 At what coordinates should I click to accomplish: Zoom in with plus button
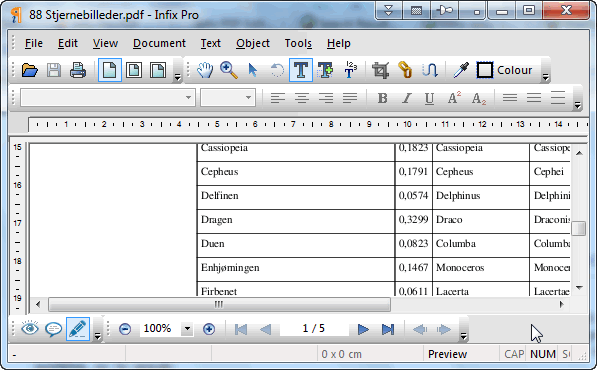[x=209, y=329]
